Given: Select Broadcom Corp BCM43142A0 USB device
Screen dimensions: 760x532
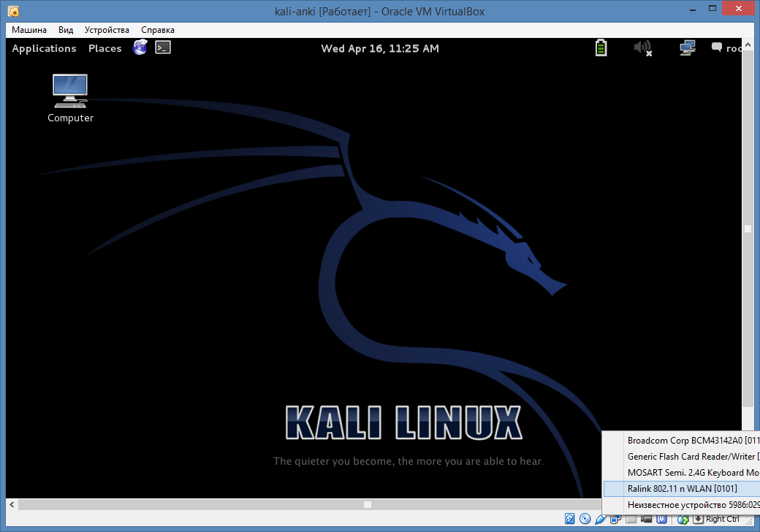Looking at the screenshot, I should pos(682,441).
